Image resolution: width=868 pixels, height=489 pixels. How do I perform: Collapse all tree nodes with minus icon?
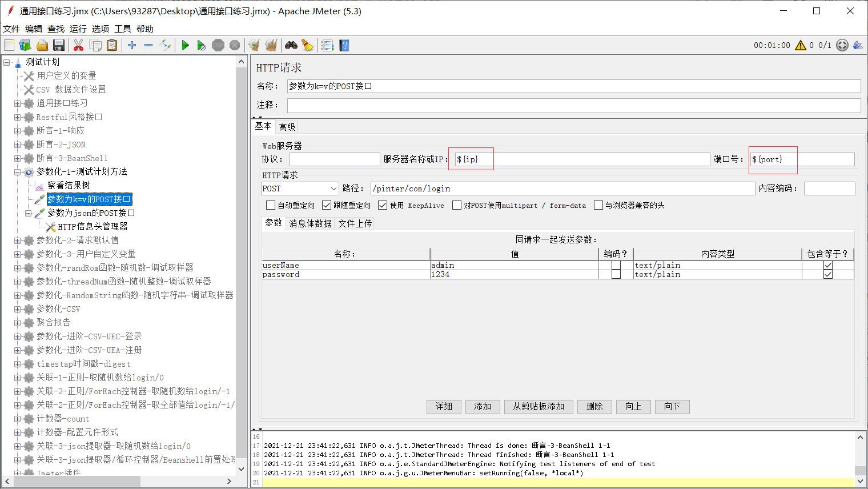coord(148,45)
